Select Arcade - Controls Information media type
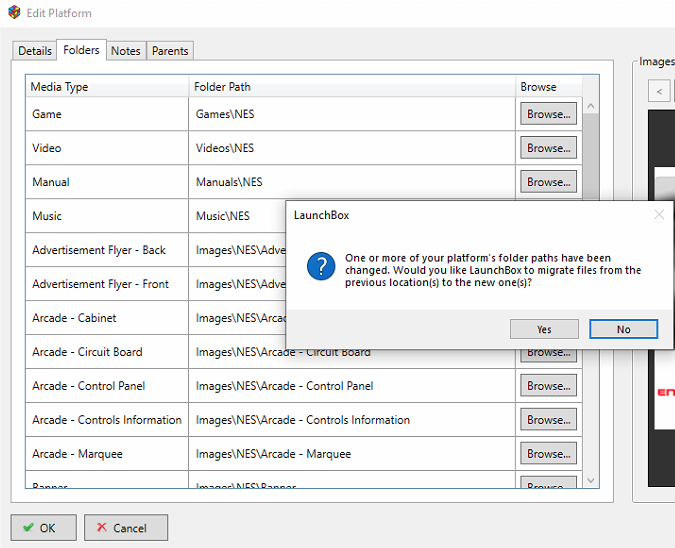Image resolution: width=675 pixels, height=548 pixels. (x=107, y=420)
